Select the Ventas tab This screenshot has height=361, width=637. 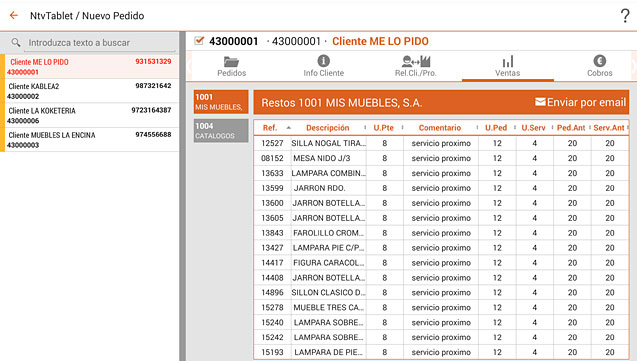tap(508, 66)
